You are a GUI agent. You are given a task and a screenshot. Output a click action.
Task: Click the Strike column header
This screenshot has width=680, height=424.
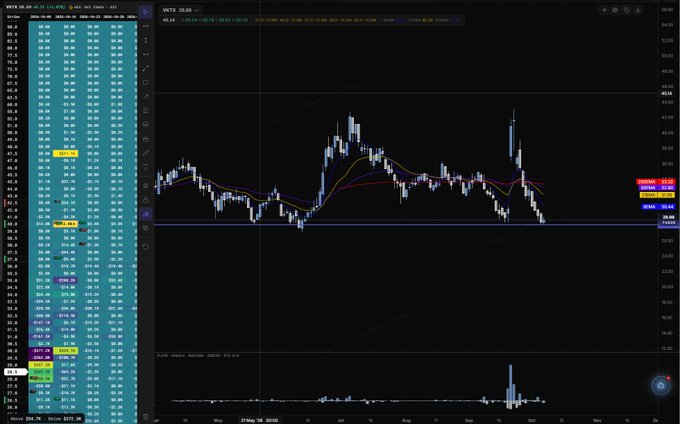coord(13,17)
